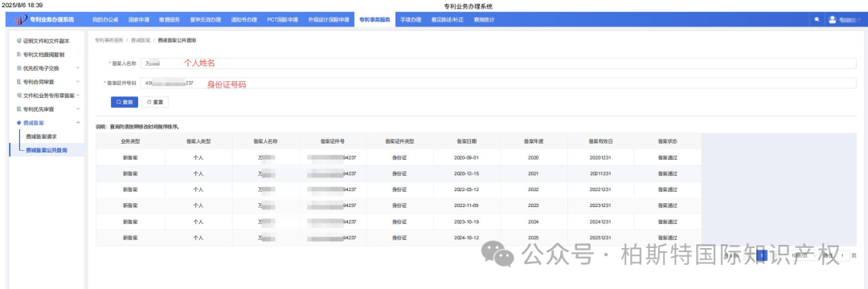Collapse the 费减备案 sidebar menu arrow
This screenshot has height=289, width=868.
(x=77, y=122)
